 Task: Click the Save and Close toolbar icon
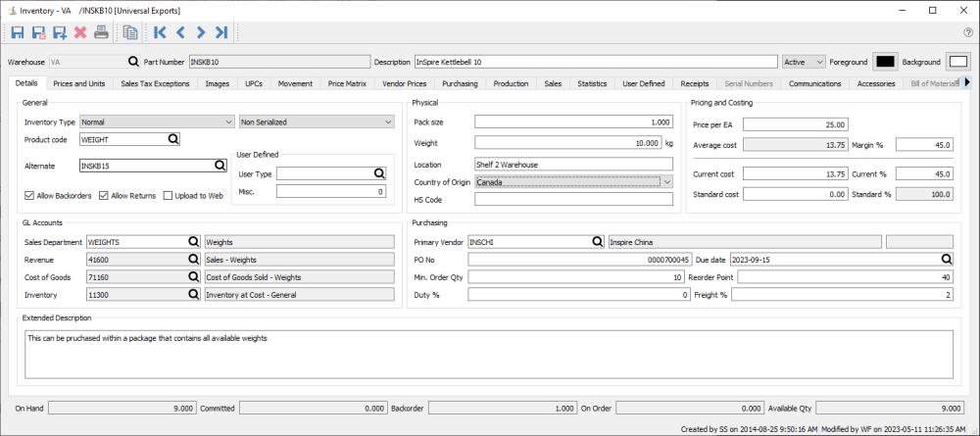tap(39, 33)
